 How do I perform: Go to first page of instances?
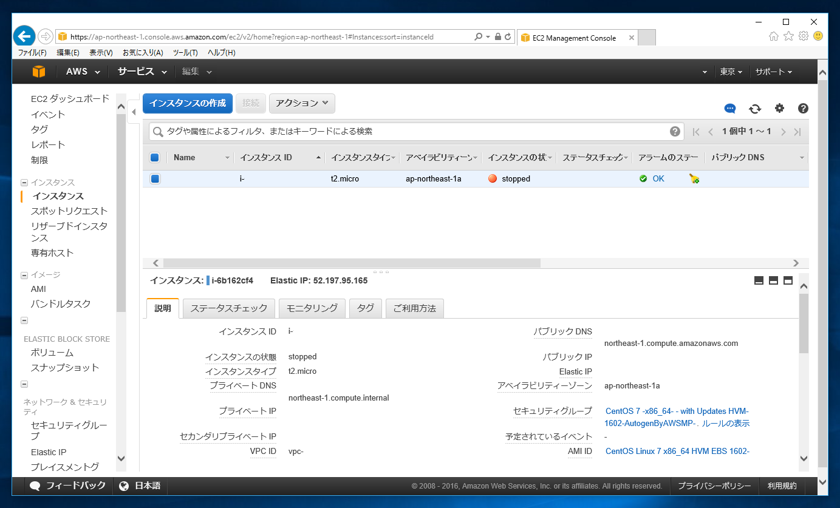coord(696,132)
